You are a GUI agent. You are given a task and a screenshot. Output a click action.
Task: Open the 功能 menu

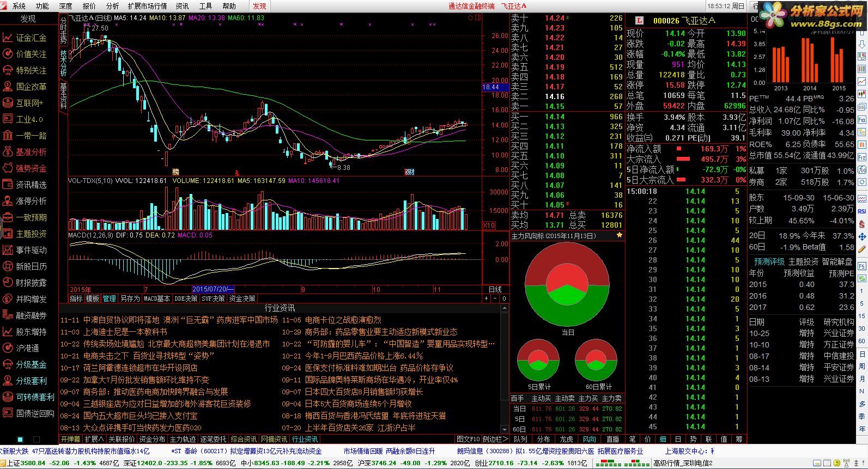42,6
